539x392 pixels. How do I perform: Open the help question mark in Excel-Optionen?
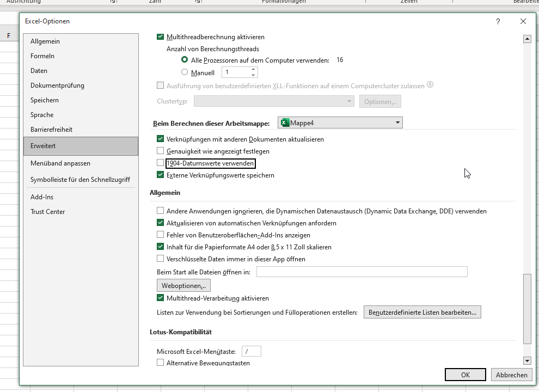(498, 21)
